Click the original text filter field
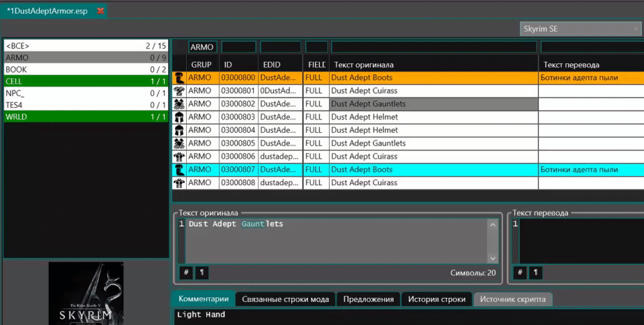 [434, 47]
